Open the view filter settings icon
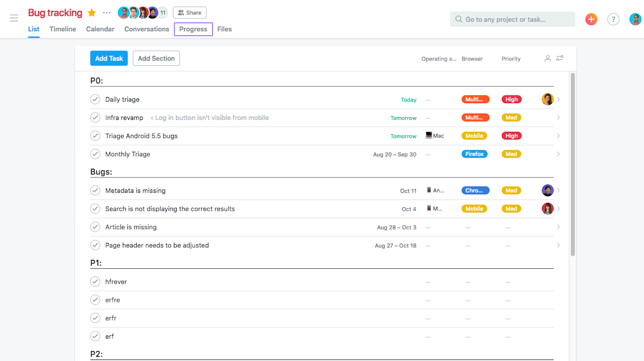Image resolution: width=644 pixels, height=361 pixels. click(x=560, y=59)
